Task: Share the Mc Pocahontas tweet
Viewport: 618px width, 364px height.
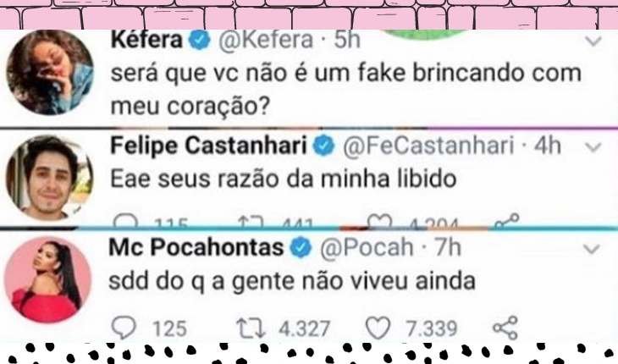Action: [505, 328]
